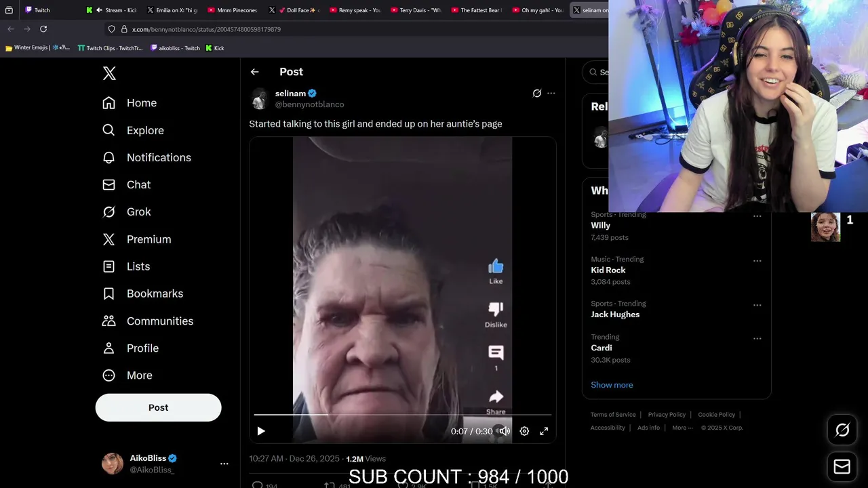Reload the page
Image resolution: width=868 pixels, height=488 pixels.
tap(43, 29)
